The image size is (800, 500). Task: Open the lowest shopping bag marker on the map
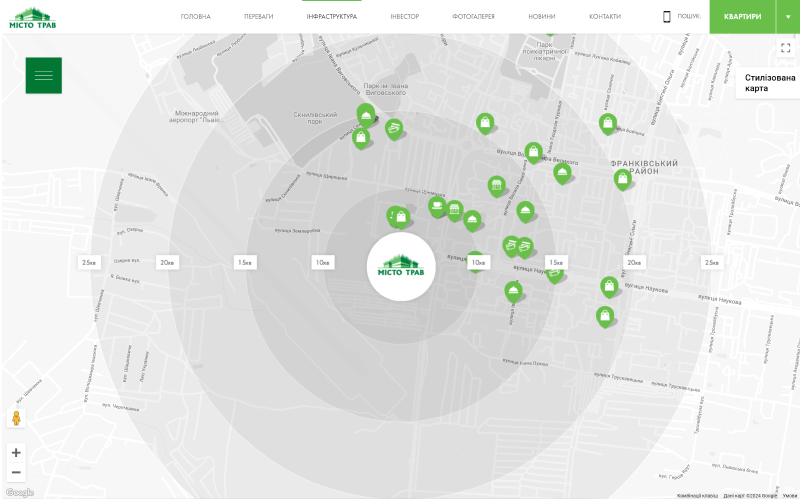[605, 317]
